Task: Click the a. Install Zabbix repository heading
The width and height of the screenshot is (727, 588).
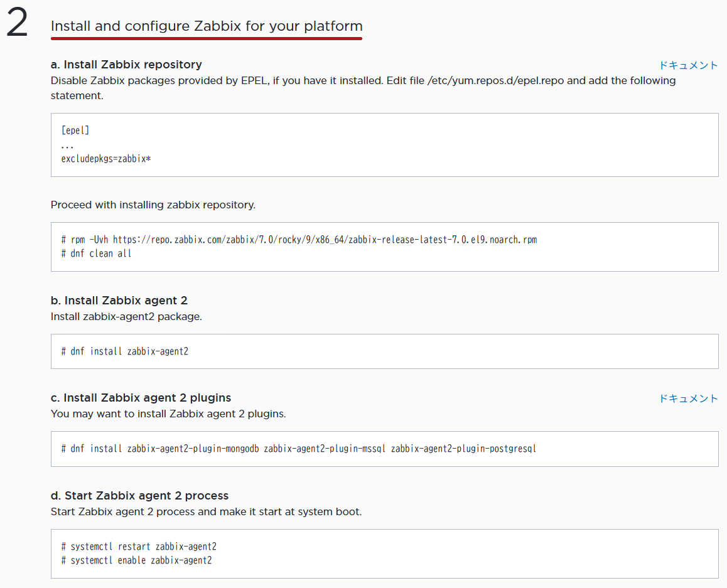Action: point(126,65)
